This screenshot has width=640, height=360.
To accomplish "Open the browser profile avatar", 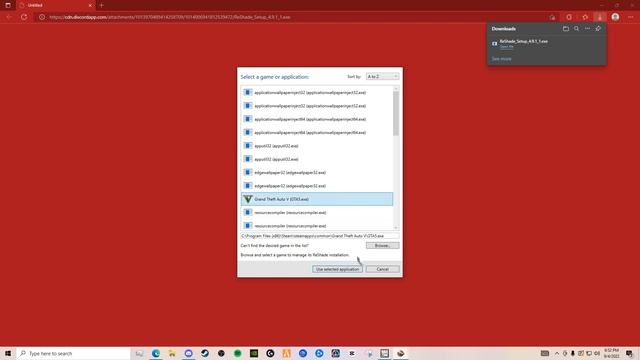I will pos(615,17).
